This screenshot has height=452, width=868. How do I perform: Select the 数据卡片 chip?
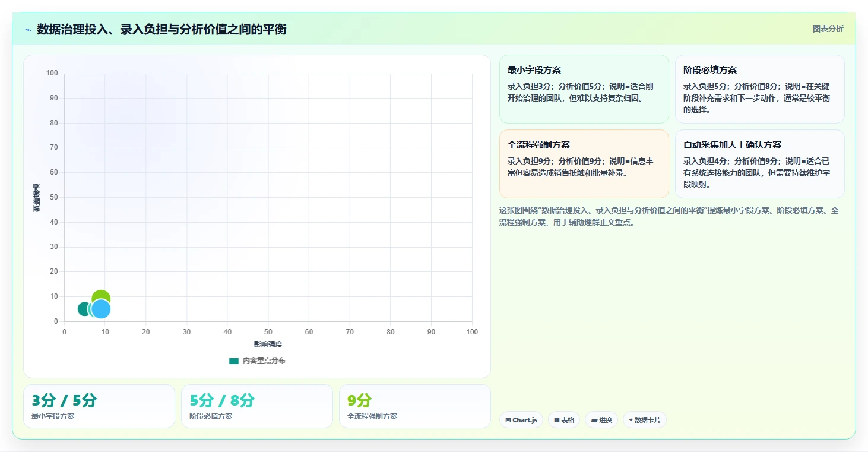coord(645,420)
